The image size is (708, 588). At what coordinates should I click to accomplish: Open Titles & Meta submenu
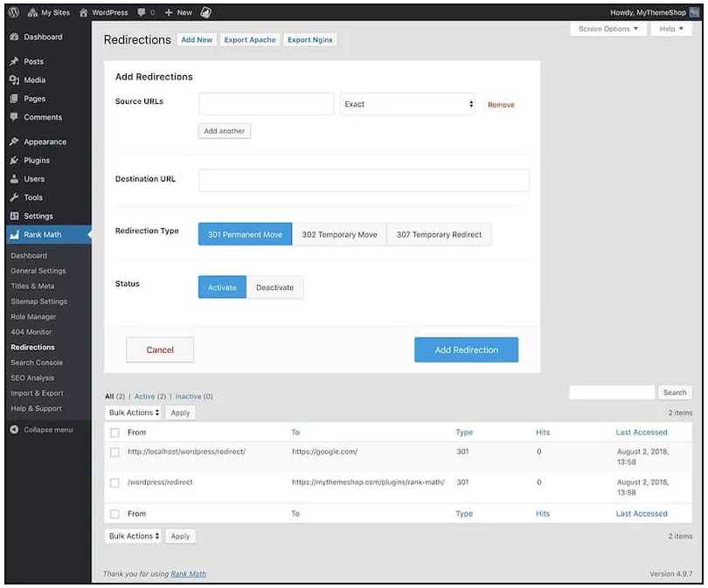pos(32,286)
